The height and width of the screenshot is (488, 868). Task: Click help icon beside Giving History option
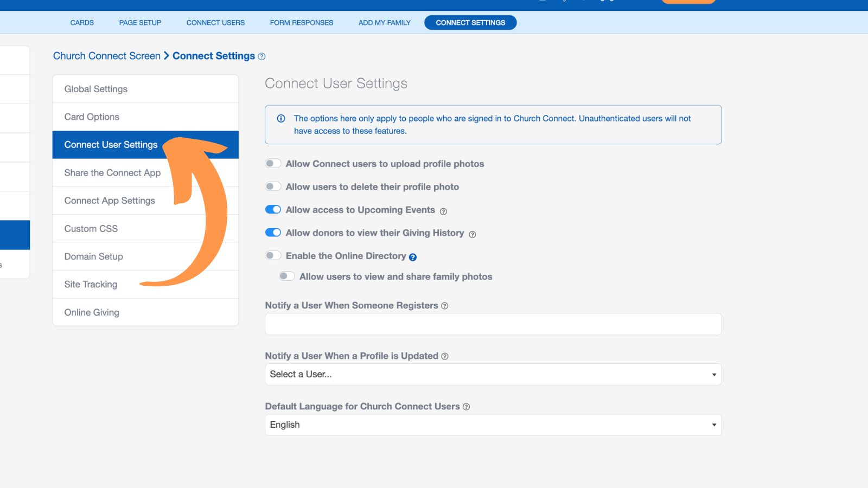point(472,234)
